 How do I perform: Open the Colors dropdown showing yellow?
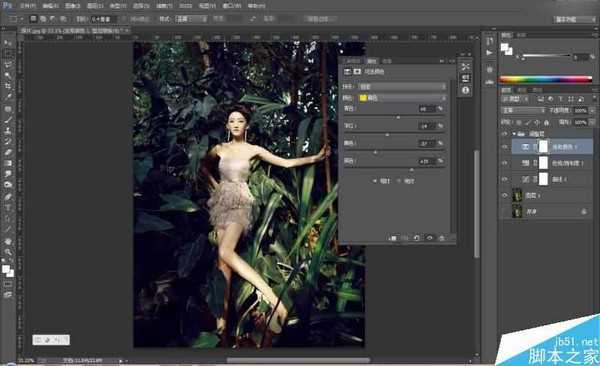coord(402,98)
